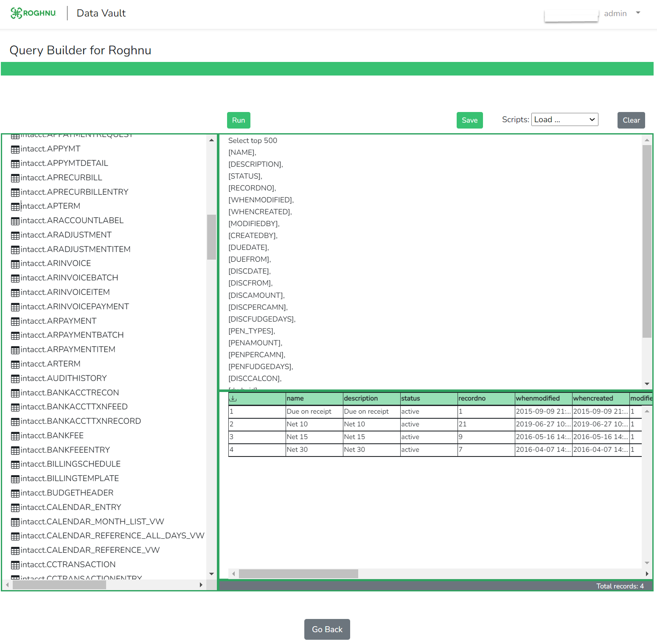Click table icon next to intacct.BANKFEE
Viewport: 657px width, 644px height.
pyautogui.click(x=15, y=436)
